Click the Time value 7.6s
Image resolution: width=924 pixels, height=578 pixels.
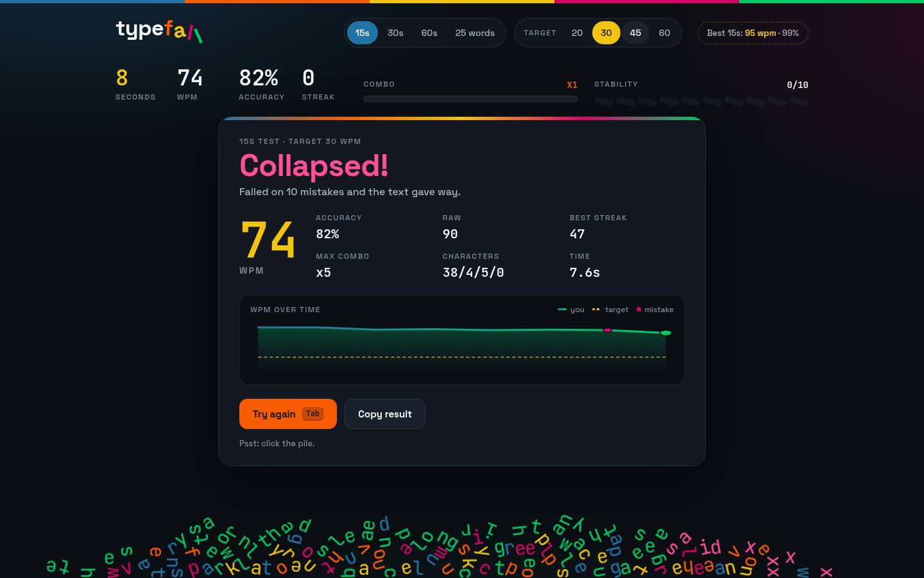pyautogui.click(x=585, y=273)
